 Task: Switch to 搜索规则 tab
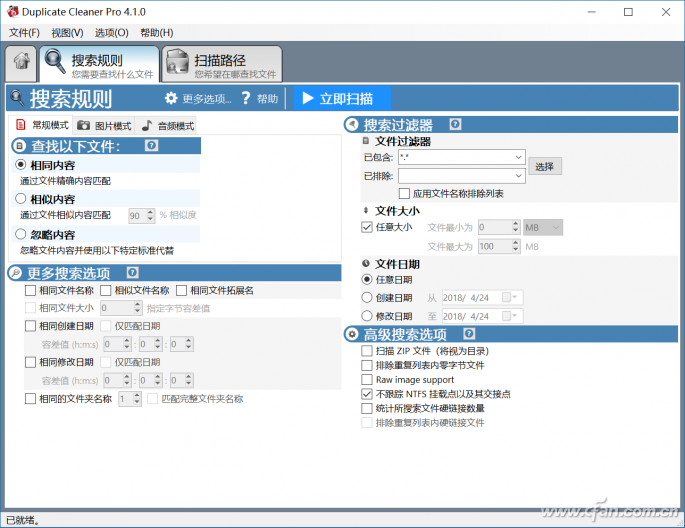pos(100,64)
